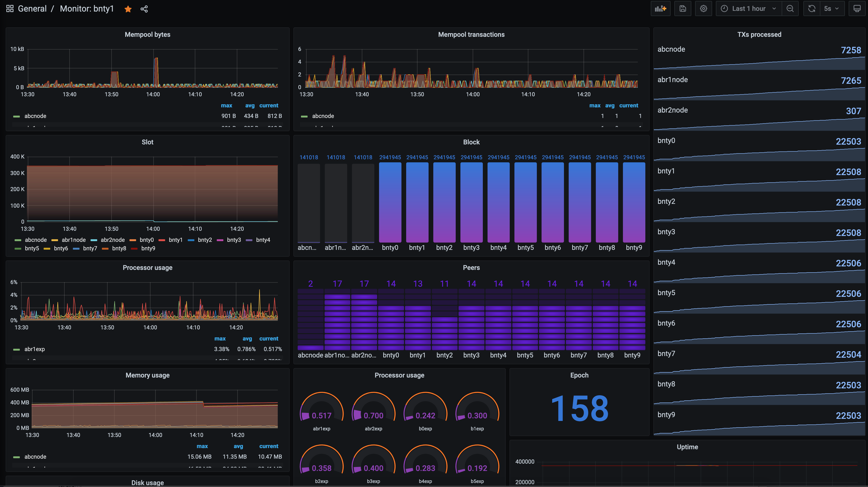Toggle abr2node series in Slot legend

tap(113, 240)
